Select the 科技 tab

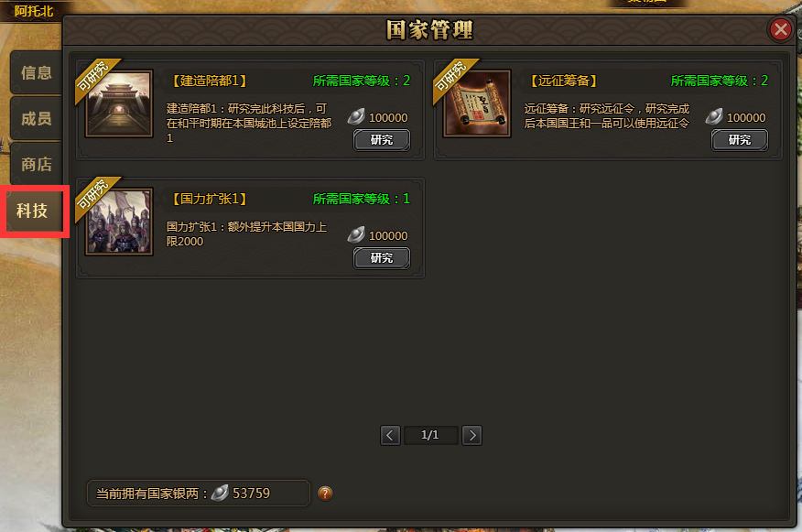tap(34, 211)
